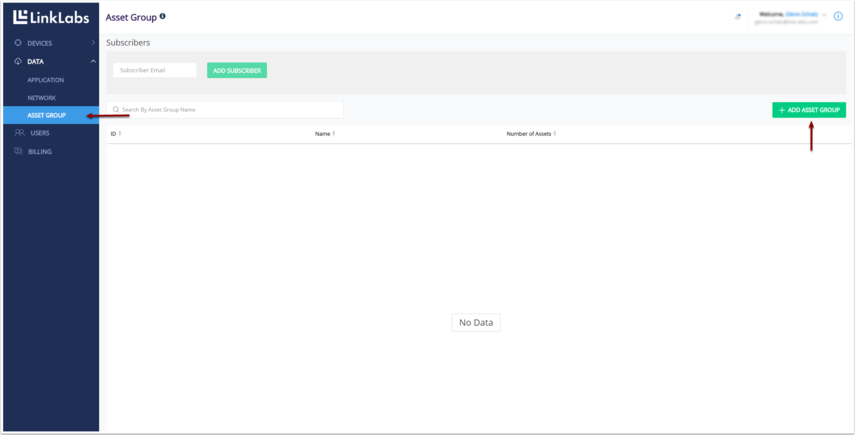The width and height of the screenshot is (855, 435).
Task: Click the info icon beside Asset Group title
Action: (x=163, y=17)
